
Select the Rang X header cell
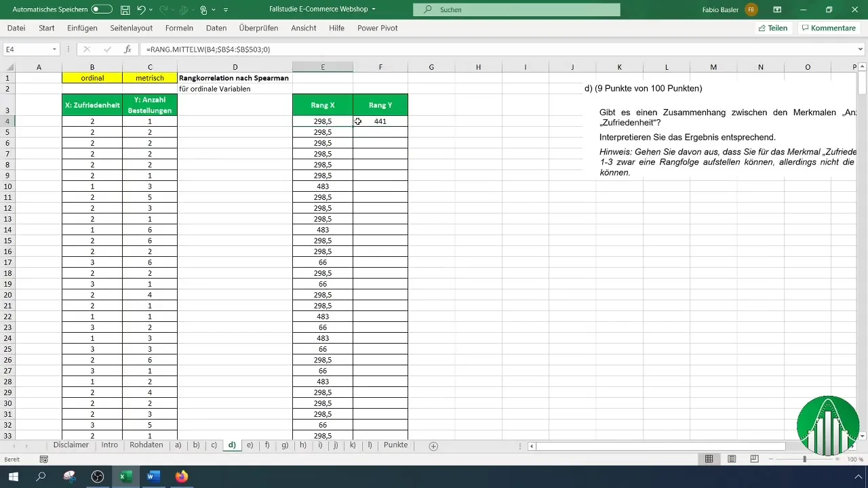click(323, 105)
